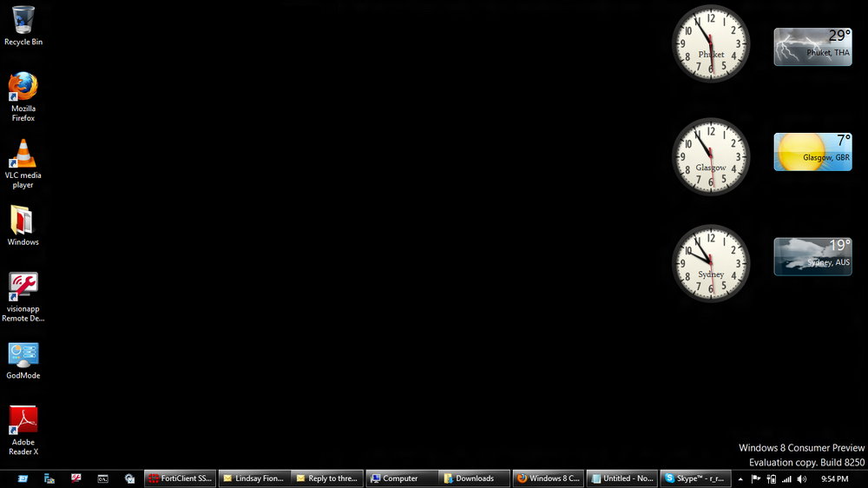This screenshot has height=488, width=868.
Task: Select the Mozilla Firefox desktop shortcut
Action: pyautogui.click(x=23, y=96)
